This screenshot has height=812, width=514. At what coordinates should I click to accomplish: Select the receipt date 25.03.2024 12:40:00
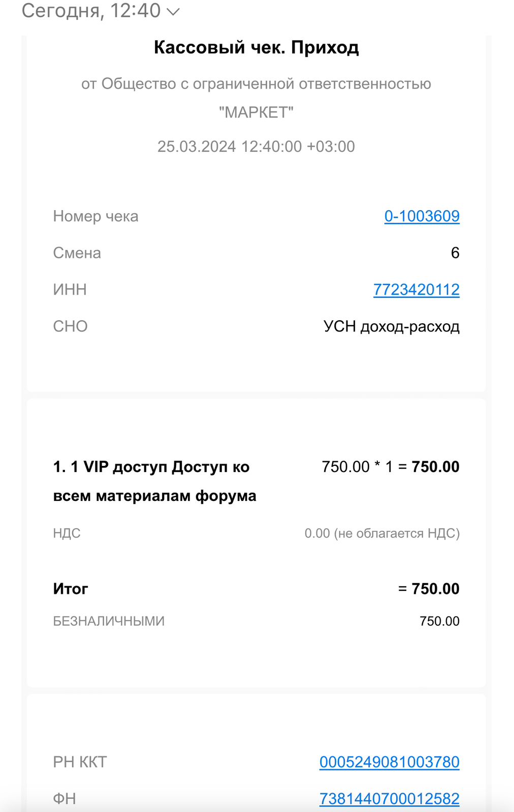point(230,146)
